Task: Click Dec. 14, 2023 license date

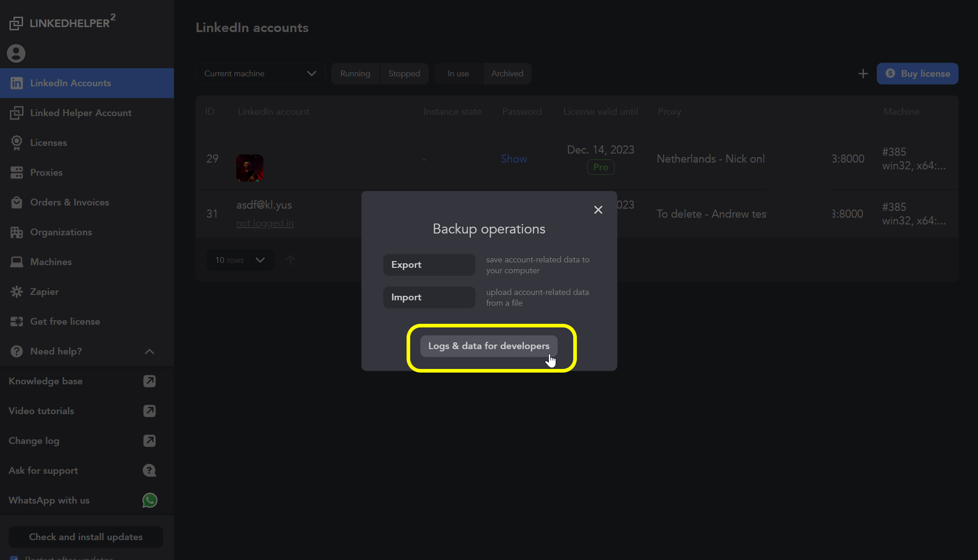Action: 600,150
